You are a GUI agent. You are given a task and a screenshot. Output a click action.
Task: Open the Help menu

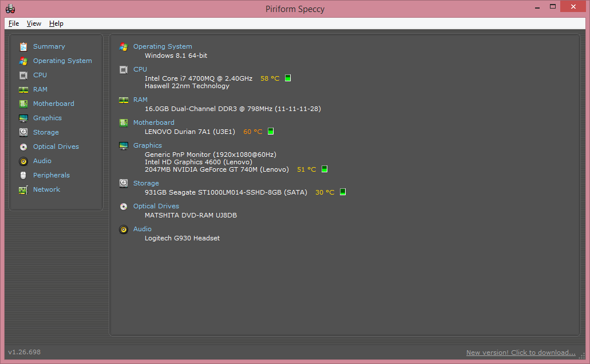56,23
